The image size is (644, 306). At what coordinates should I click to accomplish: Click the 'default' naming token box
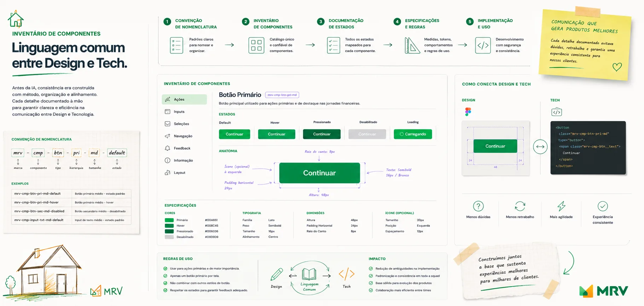(117, 153)
